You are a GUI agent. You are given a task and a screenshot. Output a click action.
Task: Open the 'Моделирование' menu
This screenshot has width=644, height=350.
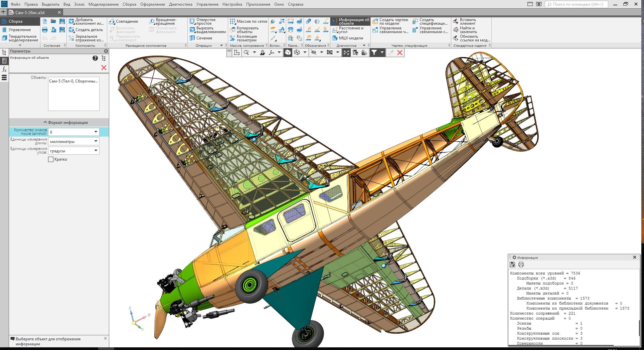(103, 4)
